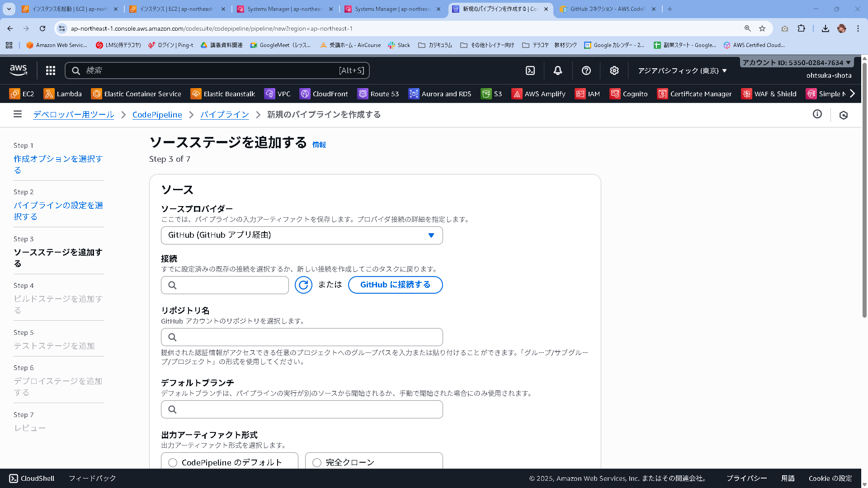
Task: Open the notifications bell
Action: 557,70
